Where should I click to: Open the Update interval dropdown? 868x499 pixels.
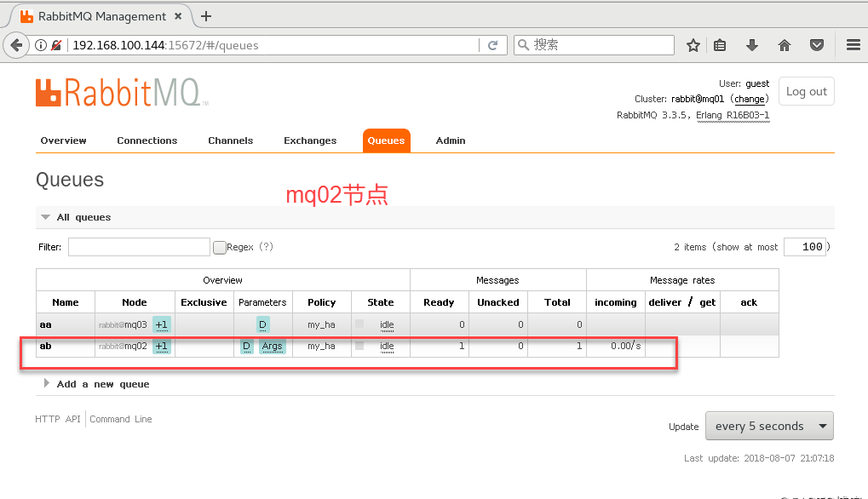(x=769, y=426)
